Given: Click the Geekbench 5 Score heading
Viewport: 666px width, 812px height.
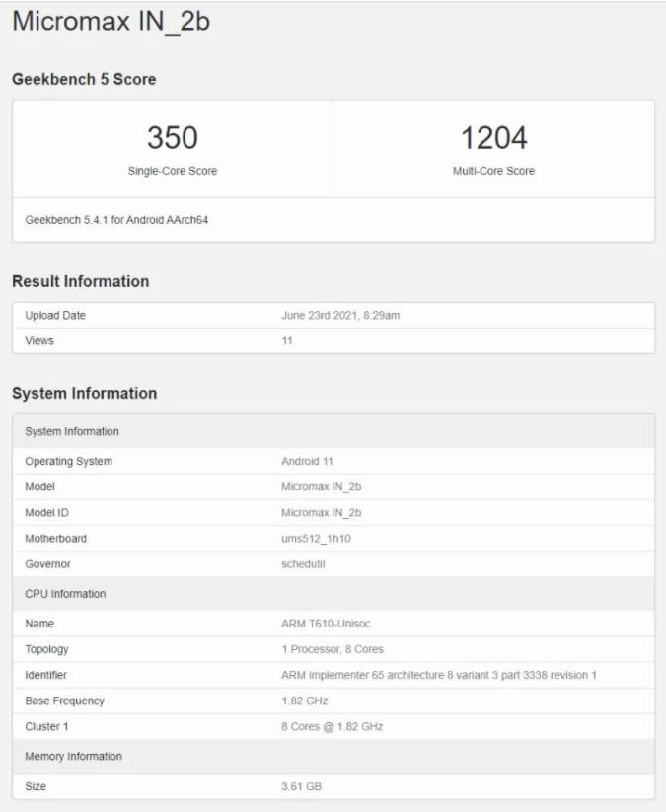Looking at the screenshot, I should click(x=84, y=79).
